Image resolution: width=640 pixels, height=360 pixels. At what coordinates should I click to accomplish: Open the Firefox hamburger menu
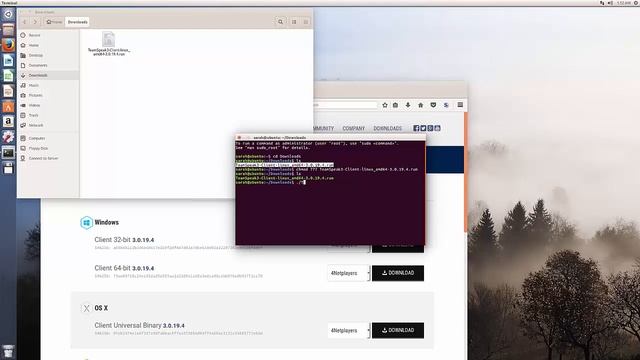pos(460,105)
